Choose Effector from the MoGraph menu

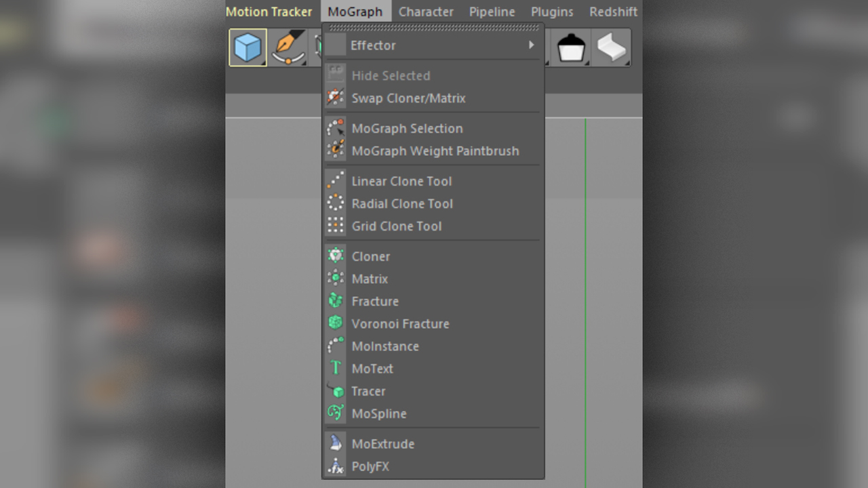tap(433, 45)
